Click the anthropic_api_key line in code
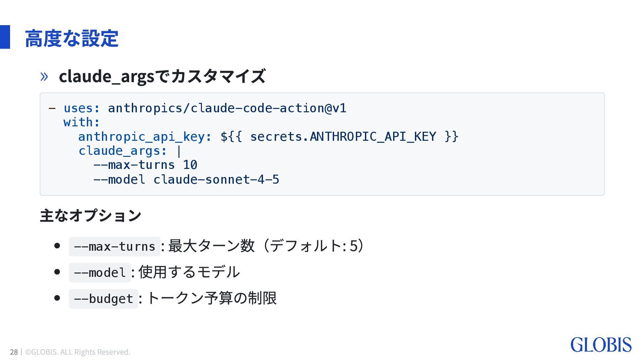The width and height of the screenshot is (644, 362). 268,137
